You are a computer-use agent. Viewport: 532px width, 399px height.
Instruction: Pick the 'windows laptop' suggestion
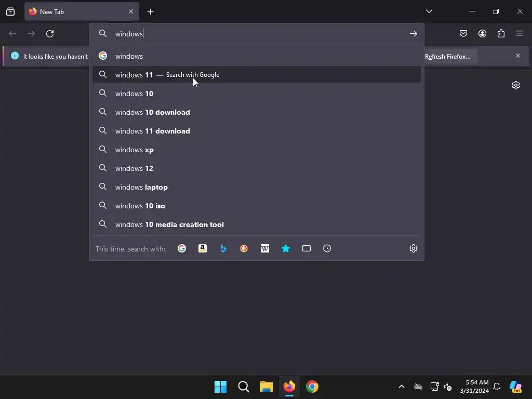point(257,187)
